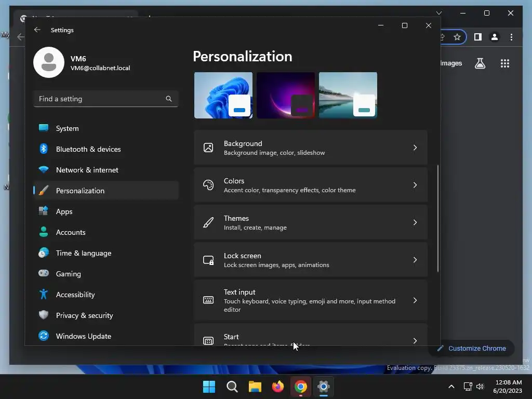Expand Colors with its chevron arrow
Viewport: 532px width, 399px height.
point(415,185)
